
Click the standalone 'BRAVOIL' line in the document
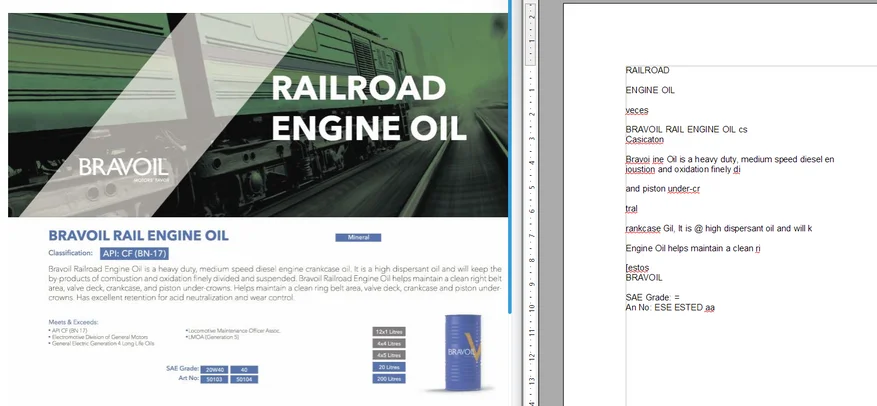pyautogui.click(x=644, y=277)
